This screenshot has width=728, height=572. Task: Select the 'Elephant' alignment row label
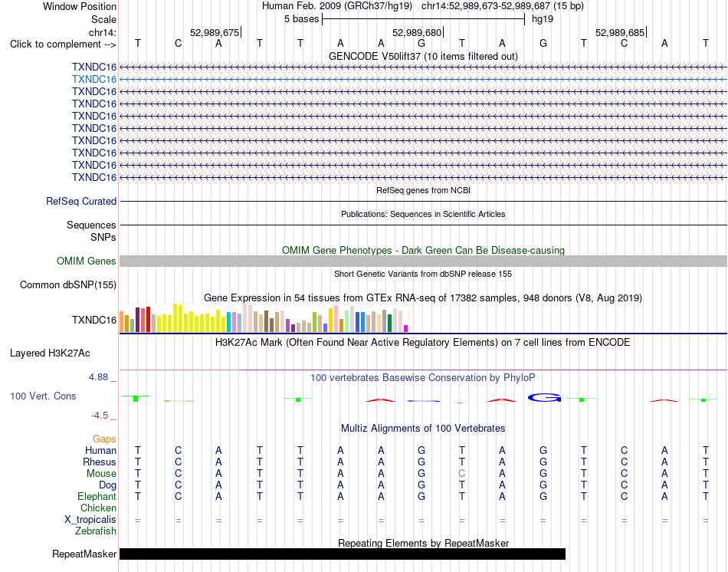[97, 496]
